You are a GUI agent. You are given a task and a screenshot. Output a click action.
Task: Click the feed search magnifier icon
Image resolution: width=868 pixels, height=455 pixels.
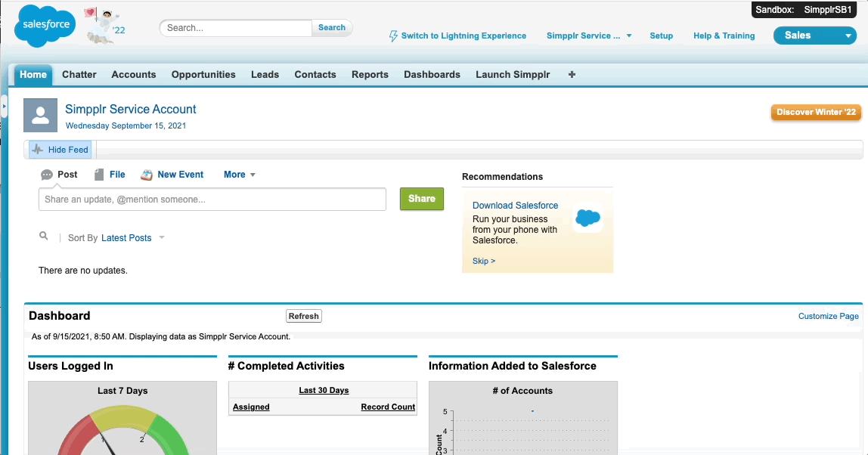44,237
